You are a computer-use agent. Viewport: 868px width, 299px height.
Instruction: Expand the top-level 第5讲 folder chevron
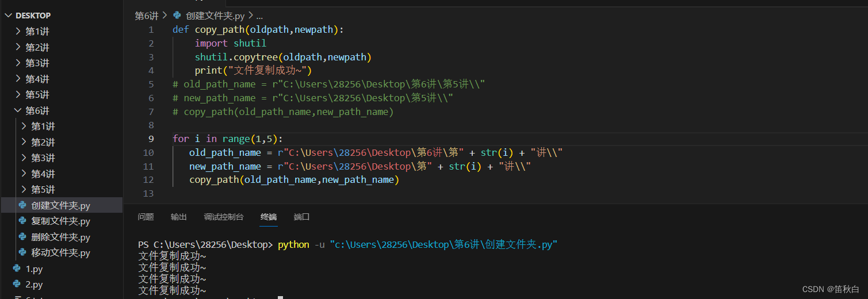pos(18,95)
